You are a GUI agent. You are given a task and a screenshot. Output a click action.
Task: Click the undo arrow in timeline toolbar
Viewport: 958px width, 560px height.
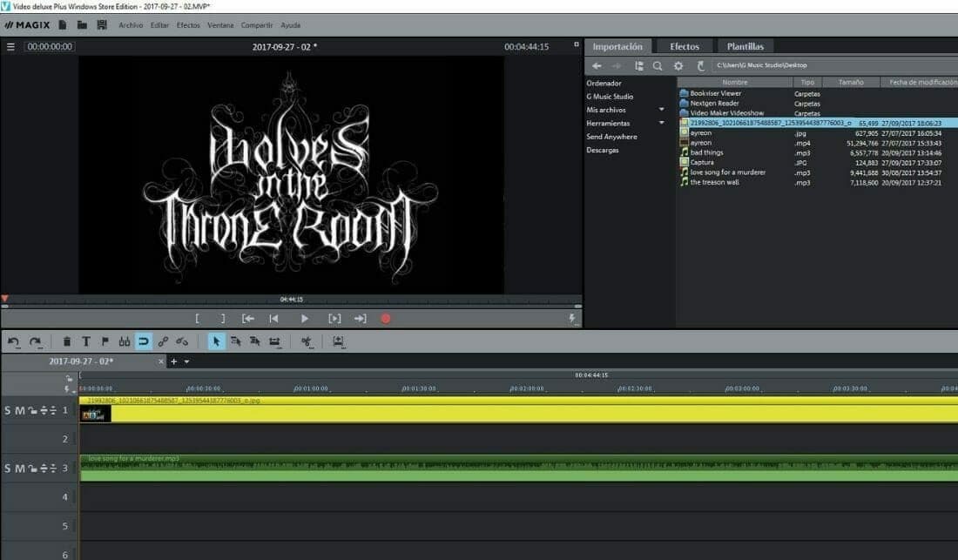(x=13, y=342)
